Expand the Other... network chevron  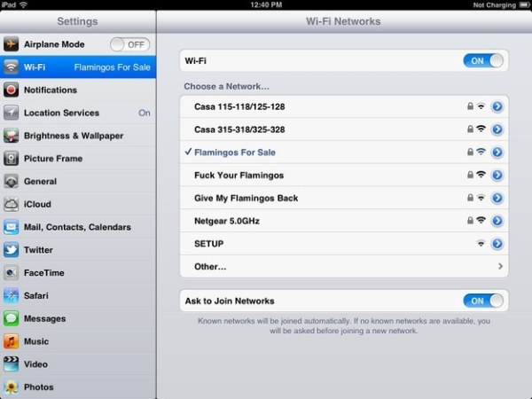click(x=500, y=266)
